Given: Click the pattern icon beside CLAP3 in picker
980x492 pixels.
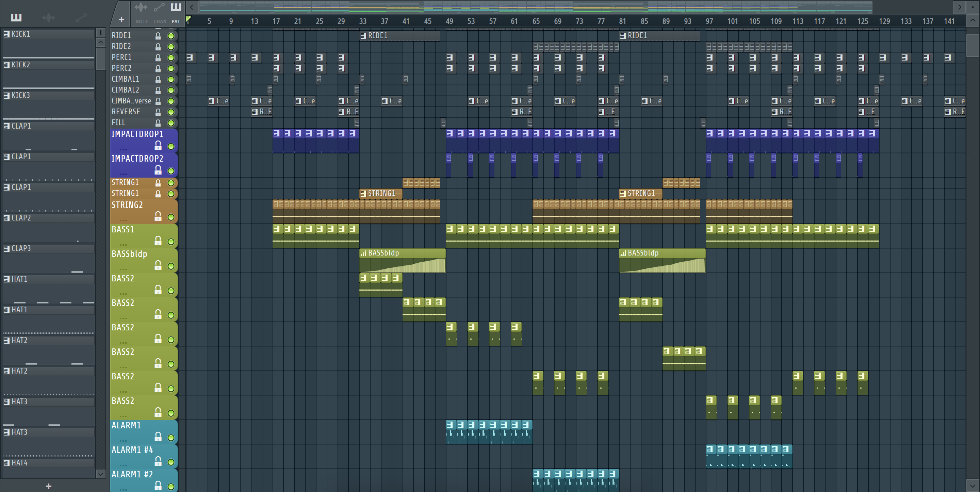Looking at the screenshot, I should point(6,248).
